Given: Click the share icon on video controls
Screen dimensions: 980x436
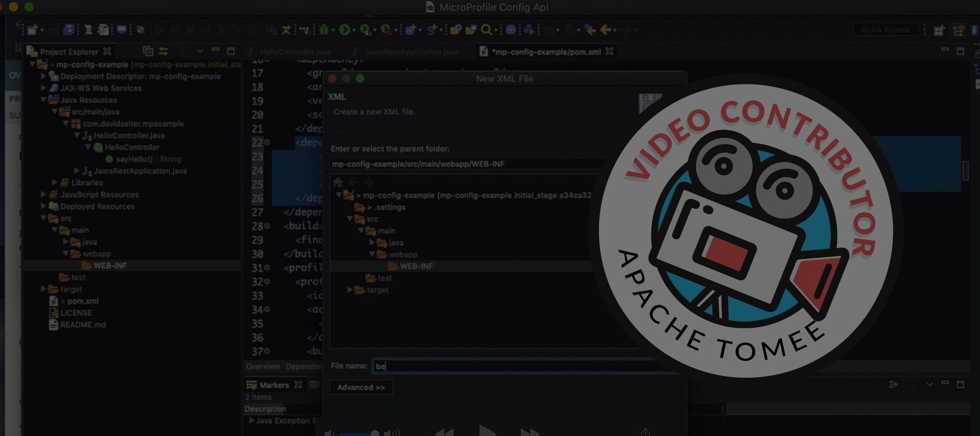Looking at the screenshot, I should pos(645,432).
